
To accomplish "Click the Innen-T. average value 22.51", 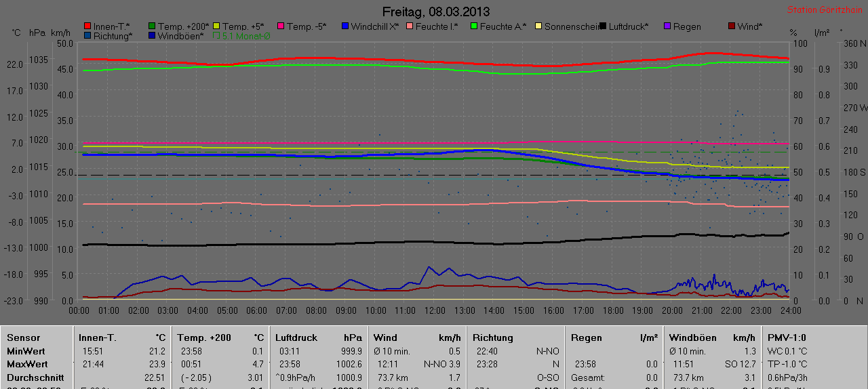I will coord(155,377).
